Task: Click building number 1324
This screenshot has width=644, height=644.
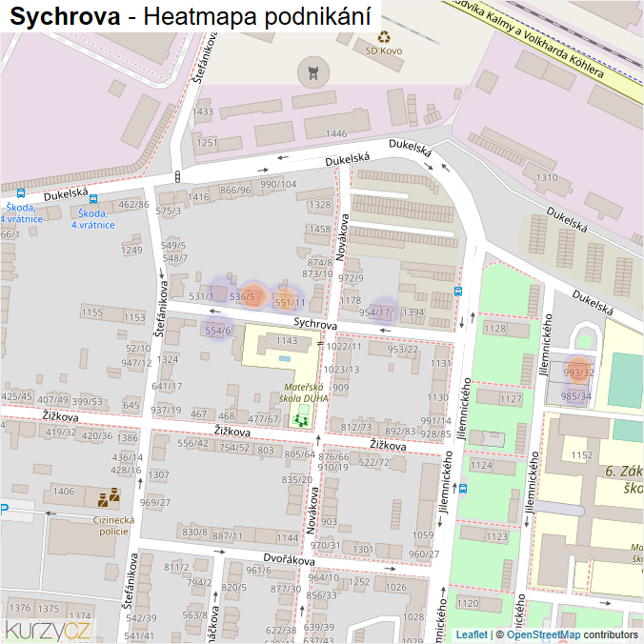Action: pos(168,360)
